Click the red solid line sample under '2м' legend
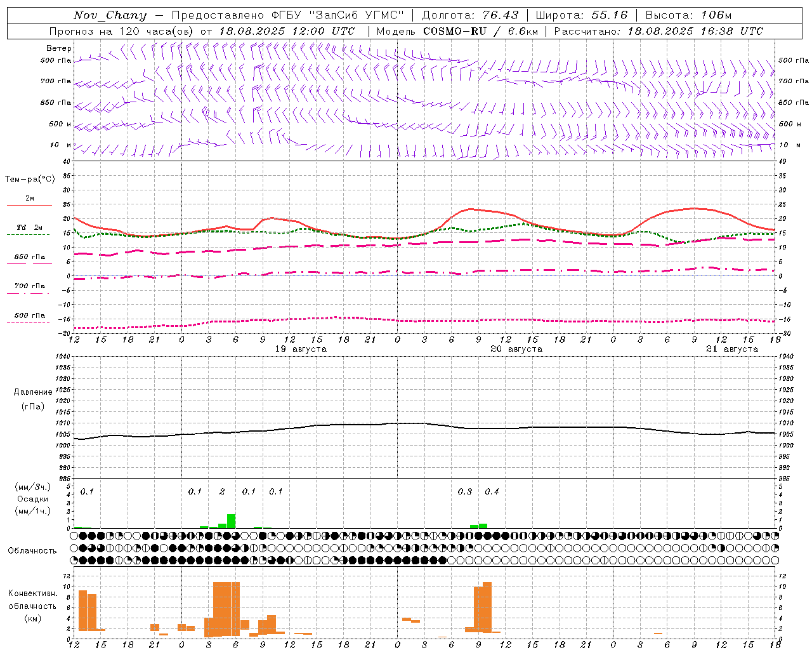The height and width of the screenshot is (650, 812). [x=29, y=205]
